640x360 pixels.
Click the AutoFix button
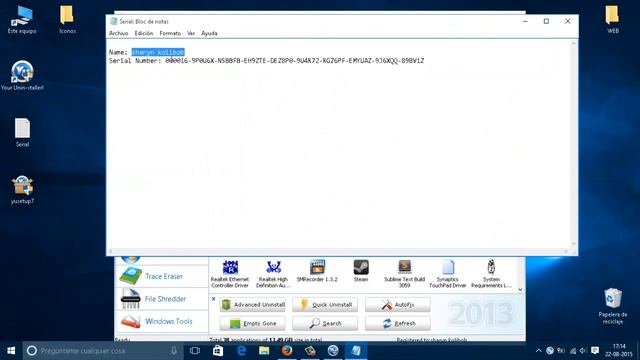398,304
